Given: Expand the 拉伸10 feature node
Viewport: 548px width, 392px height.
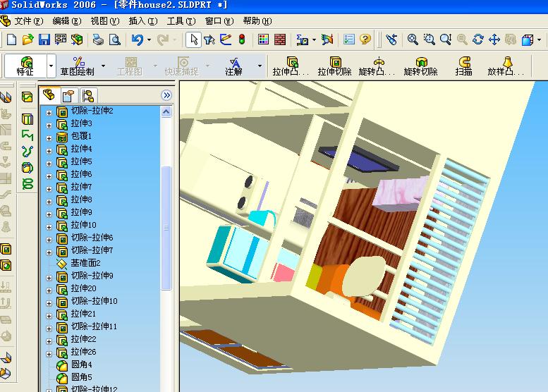Looking at the screenshot, I should pyautogui.click(x=49, y=227).
